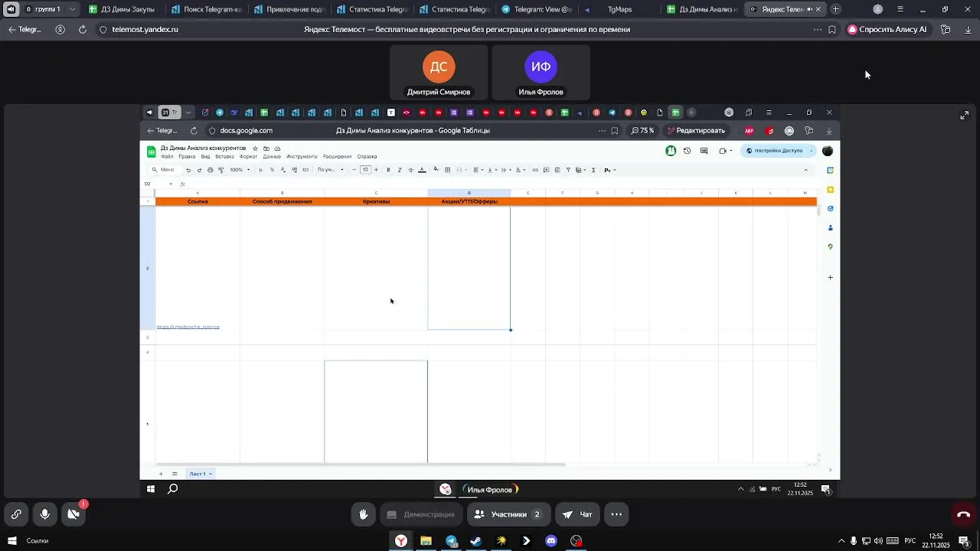The height and width of the screenshot is (551, 980).
Task: Open the fill color picker in Sheets
Action: point(436,170)
